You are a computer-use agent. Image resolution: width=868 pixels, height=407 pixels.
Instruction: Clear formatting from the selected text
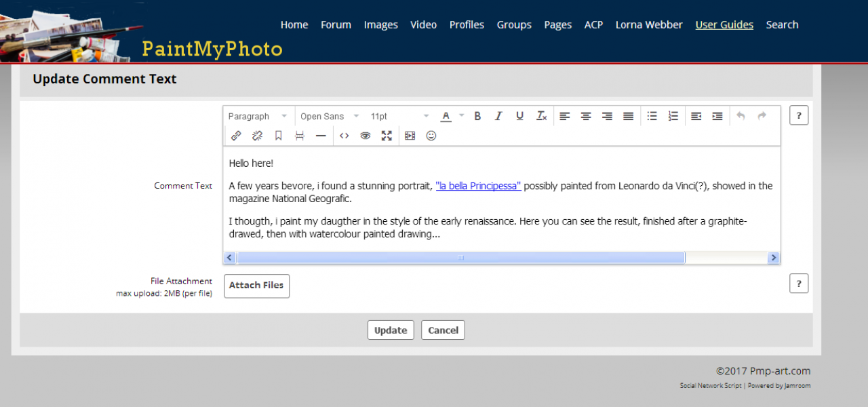pyautogui.click(x=541, y=116)
